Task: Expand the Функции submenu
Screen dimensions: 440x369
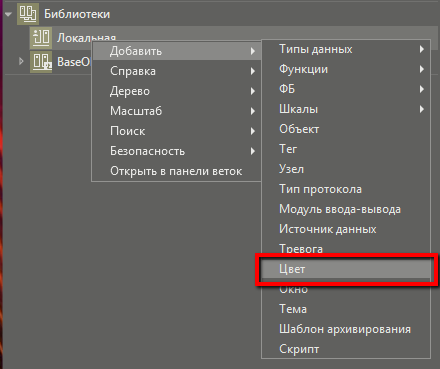Action: click(x=346, y=69)
